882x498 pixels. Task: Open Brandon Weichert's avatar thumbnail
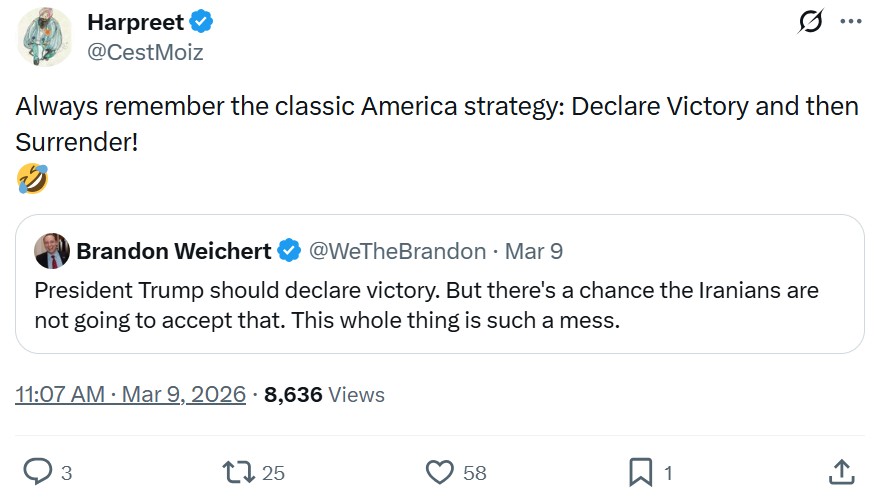(x=52, y=251)
